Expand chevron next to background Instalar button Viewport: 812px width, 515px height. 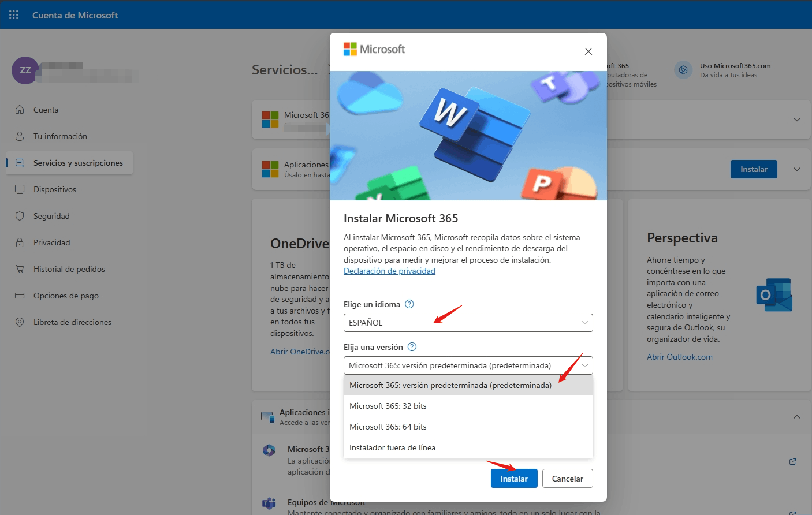click(797, 169)
